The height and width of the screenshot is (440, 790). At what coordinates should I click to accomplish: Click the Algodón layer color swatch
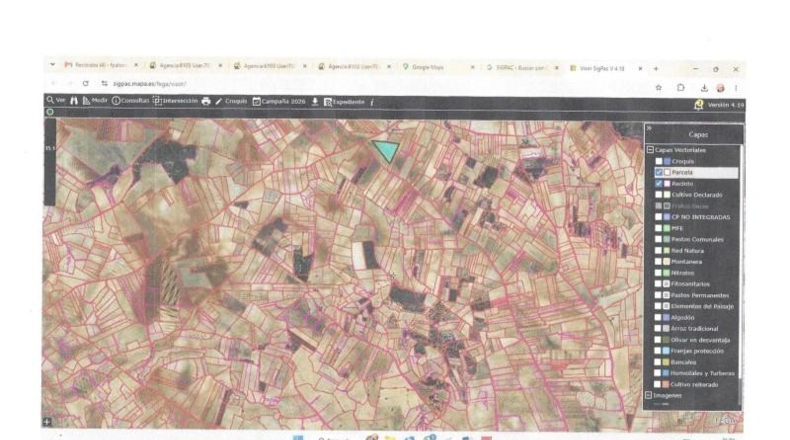tap(666, 318)
